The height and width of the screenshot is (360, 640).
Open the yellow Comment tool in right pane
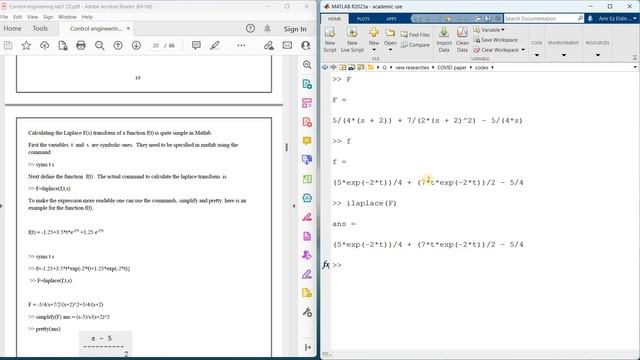(307, 141)
